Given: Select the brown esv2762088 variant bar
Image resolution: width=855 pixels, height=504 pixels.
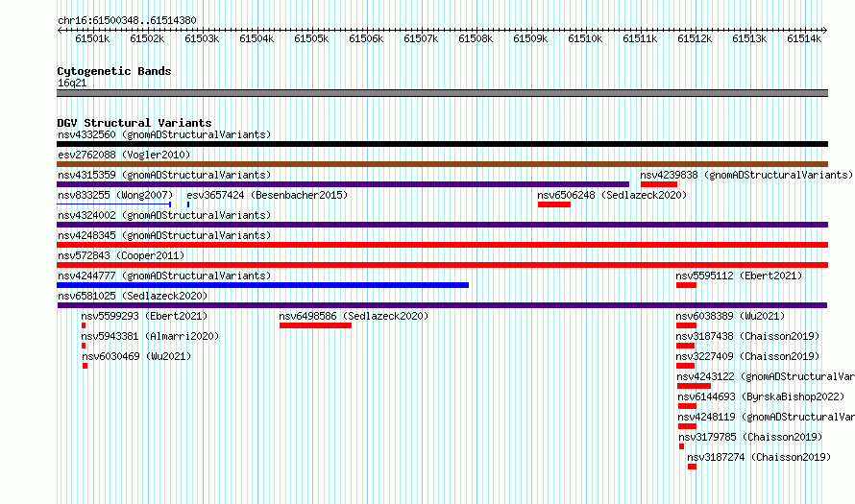Looking at the screenshot, I should pos(442,164).
